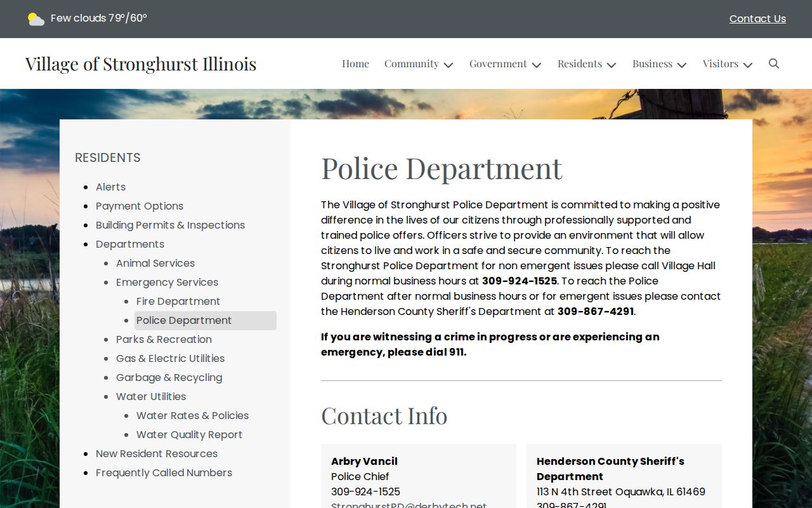Click the search magnifier icon

click(774, 63)
